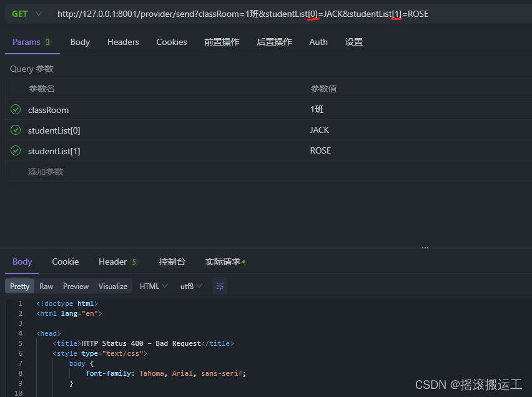
Task: Open the 前置操作 tab
Action: 222,42
